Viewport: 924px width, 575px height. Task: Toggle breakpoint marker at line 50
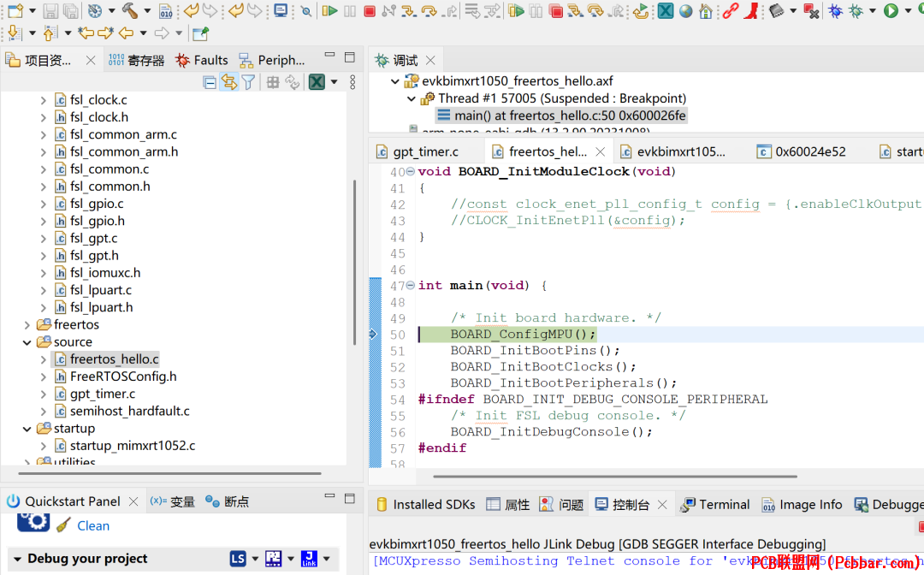[x=374, y=334]
